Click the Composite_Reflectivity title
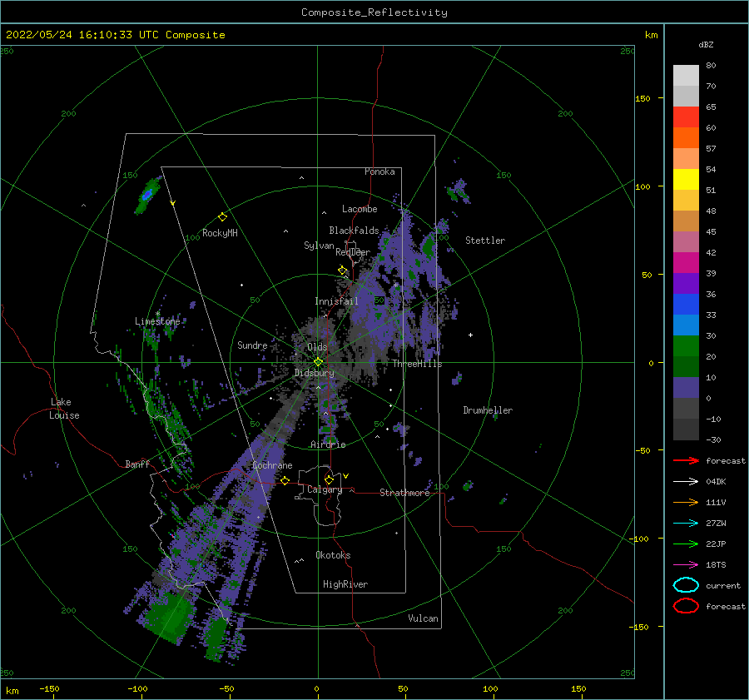The height and width of the screenshot is (700, 749). pyautogui.click(x=374, y=12)
